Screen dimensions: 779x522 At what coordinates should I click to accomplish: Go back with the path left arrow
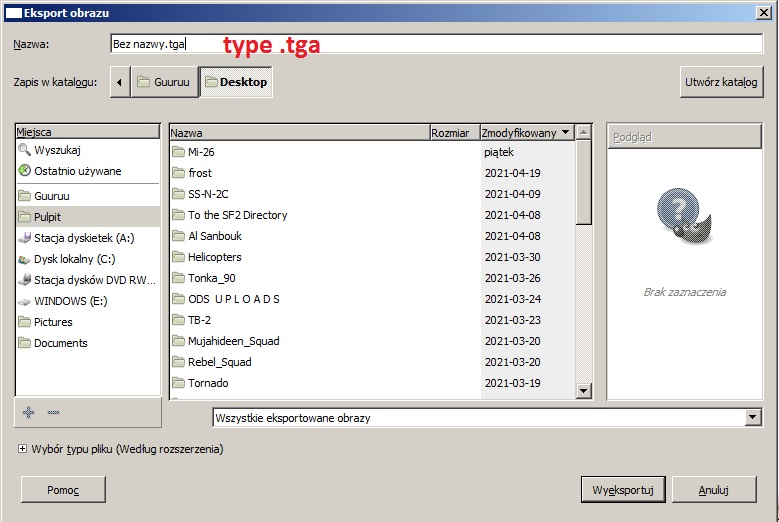point(120,82)
